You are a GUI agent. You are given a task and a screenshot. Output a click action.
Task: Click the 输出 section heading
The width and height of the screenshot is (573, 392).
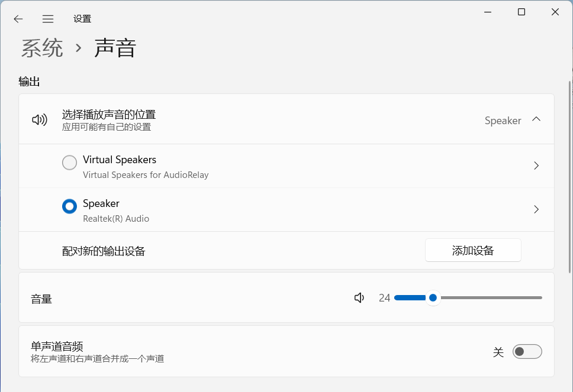click(29, 82)
